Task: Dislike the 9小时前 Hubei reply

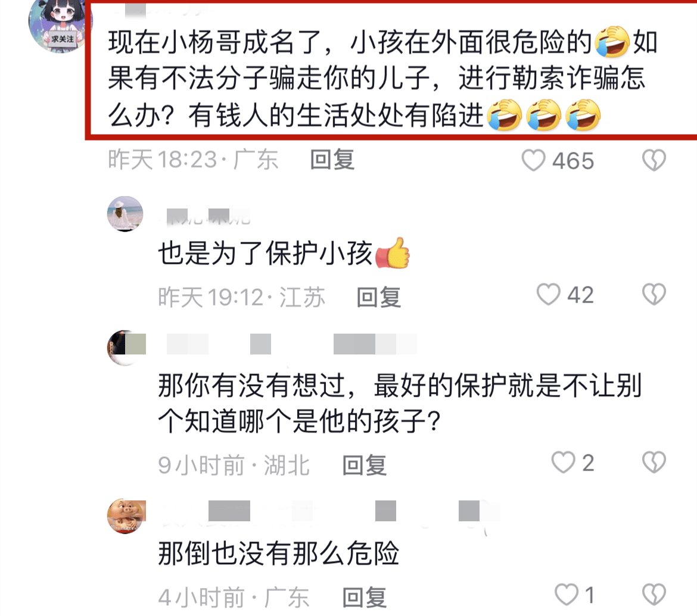Action: coord(654,462)
